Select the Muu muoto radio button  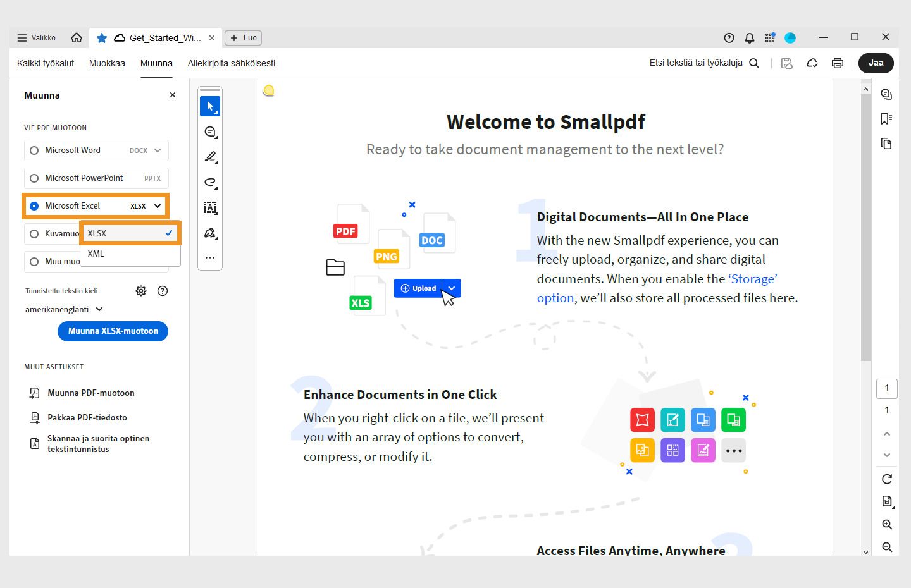coord(34,262)
